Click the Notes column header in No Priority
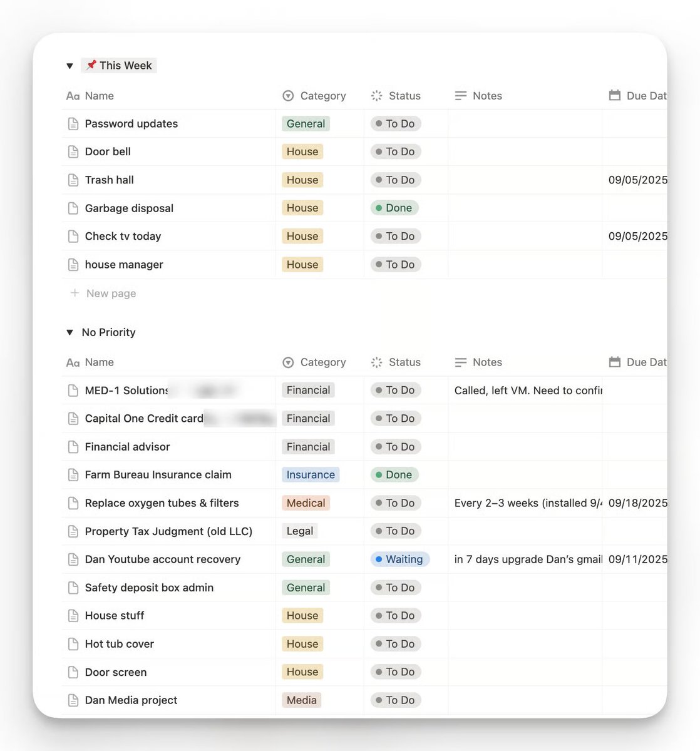This screenshot has height=751, width=700. pos(478,362)
